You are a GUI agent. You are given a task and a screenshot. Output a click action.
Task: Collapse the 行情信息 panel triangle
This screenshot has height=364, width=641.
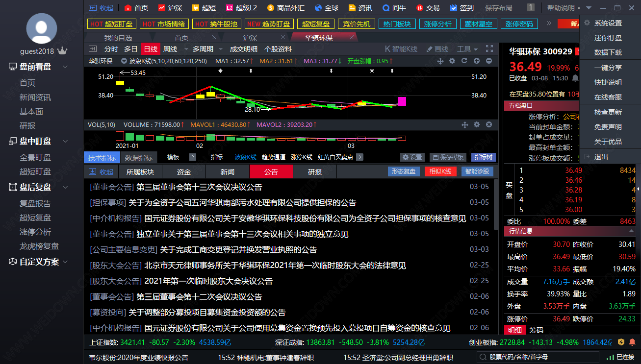pyautogui.click(x=631, y=231)
